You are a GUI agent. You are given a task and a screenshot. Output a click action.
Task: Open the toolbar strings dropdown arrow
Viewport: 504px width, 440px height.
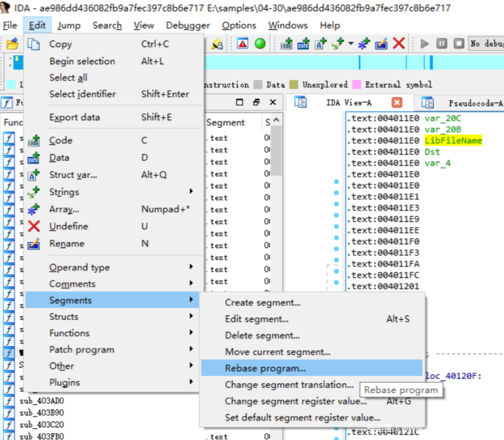click(351, 44)
